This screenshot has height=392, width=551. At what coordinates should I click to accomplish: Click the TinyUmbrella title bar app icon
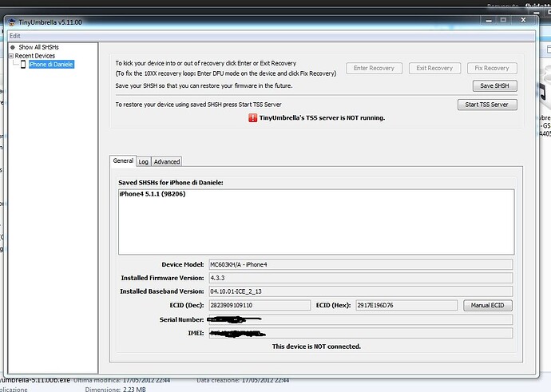tap(14, 21)
